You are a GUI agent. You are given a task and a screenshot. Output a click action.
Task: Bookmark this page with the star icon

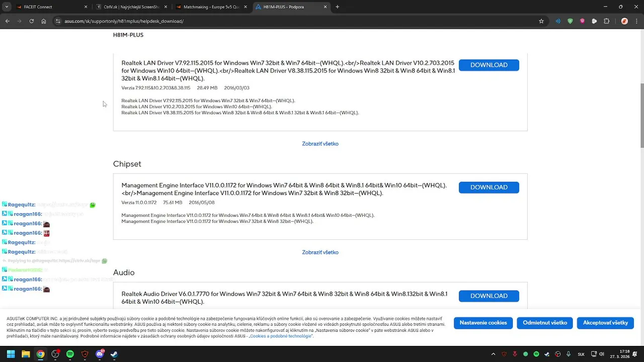coord(541,21)
